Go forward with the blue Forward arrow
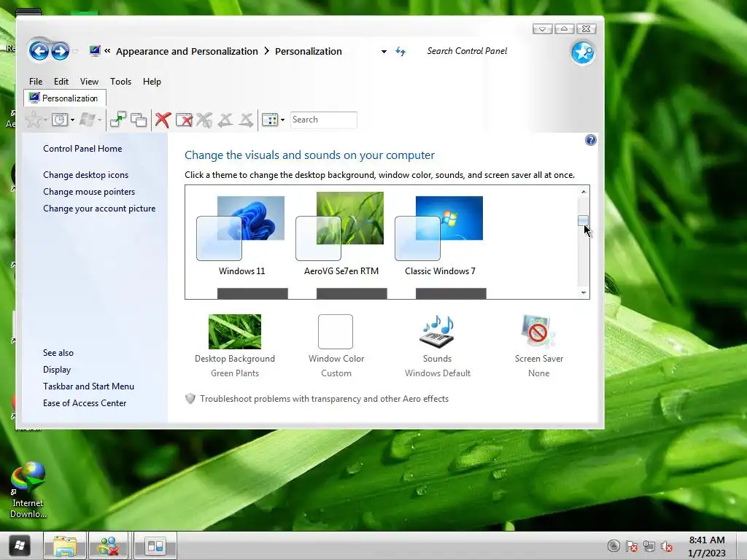The height and width of the screenshot is (560, 747). click(x=60, y=51)
